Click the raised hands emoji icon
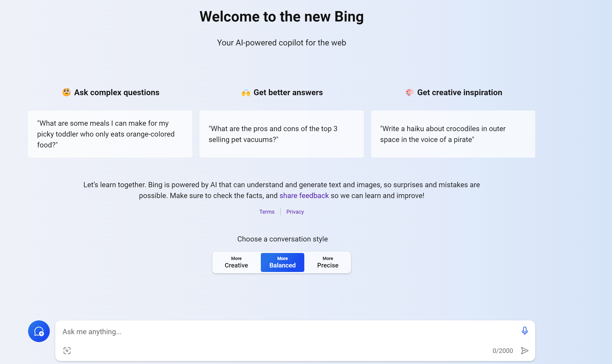The height and width of the screenshot is (364, 612). tap(246, 93)
